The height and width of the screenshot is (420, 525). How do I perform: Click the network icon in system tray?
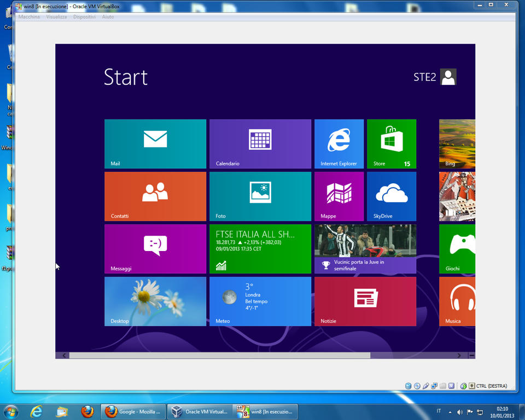click(480, 412)
